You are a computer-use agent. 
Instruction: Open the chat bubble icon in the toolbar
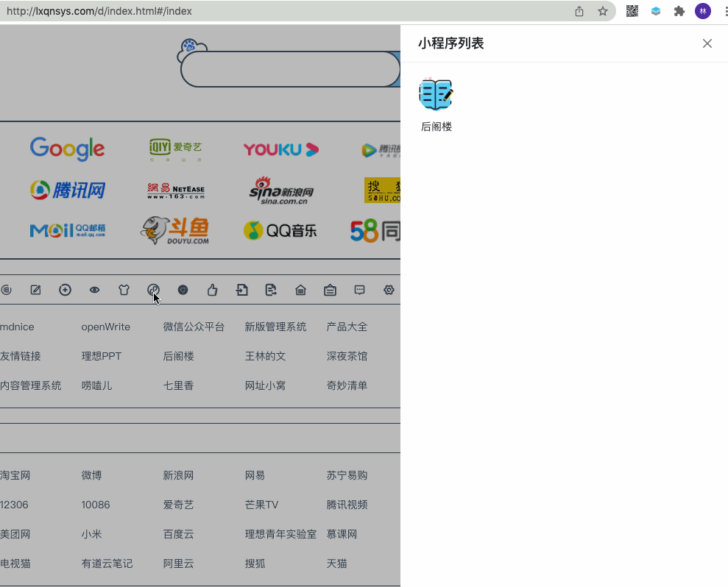[359, 290]
